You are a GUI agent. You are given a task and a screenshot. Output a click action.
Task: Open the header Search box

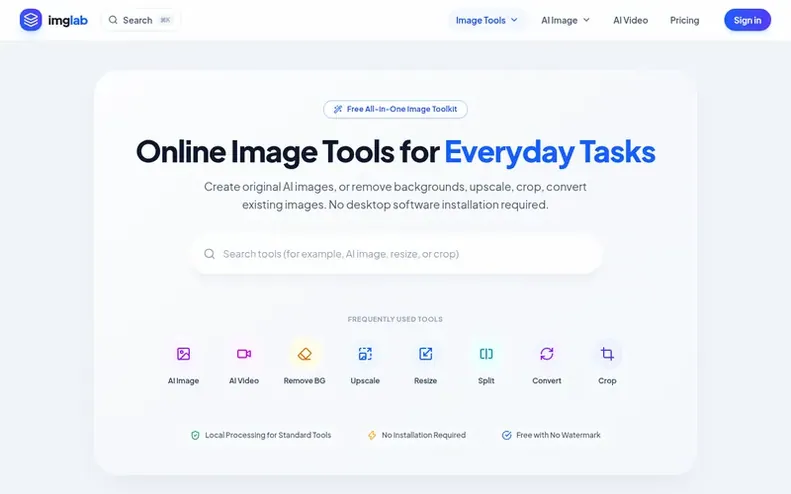click(141, 20)
